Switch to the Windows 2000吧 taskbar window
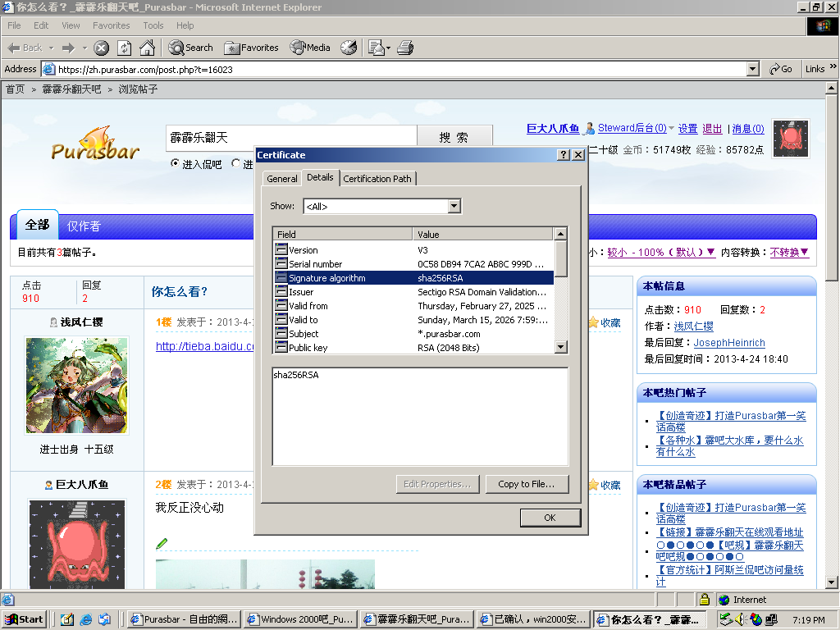The image size is (840, 630). [300, 619]
